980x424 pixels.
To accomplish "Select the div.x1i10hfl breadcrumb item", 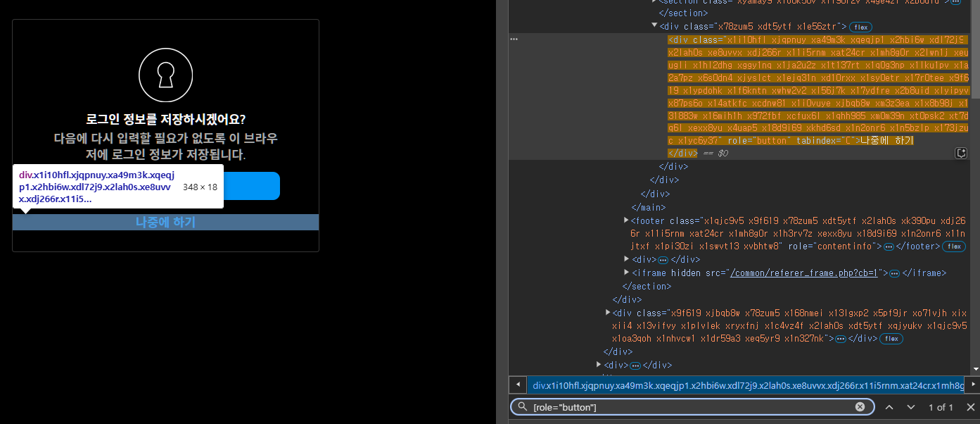I will point(746,385).
